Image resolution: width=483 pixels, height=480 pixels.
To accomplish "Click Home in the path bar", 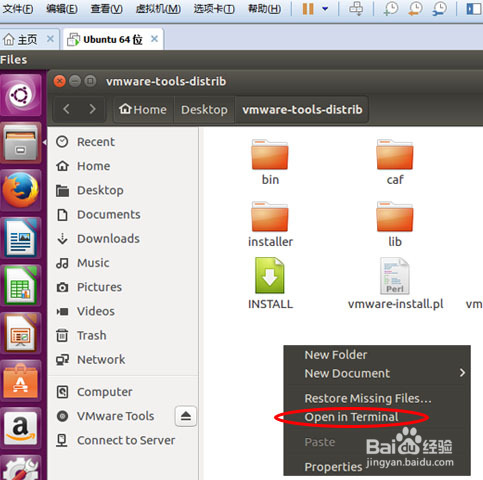I will [x=143, y=109].
